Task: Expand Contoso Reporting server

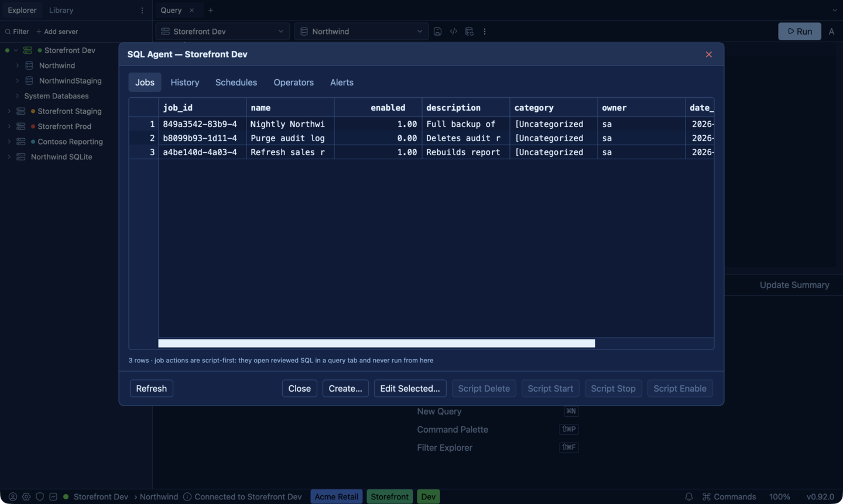Action: point(9,142)
